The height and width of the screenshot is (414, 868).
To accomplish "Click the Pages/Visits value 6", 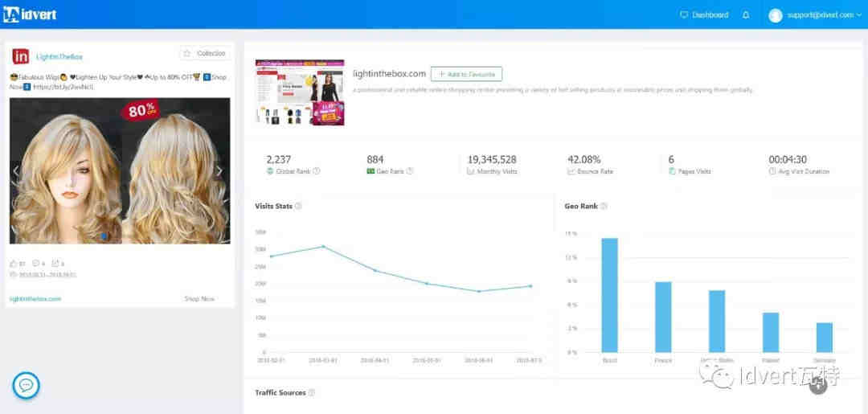I will pos(671,159).
